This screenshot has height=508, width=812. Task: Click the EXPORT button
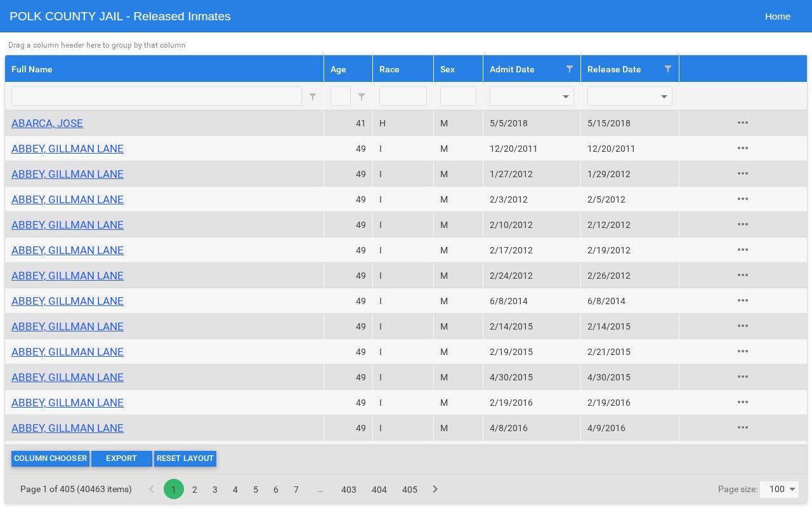(121, 458)
